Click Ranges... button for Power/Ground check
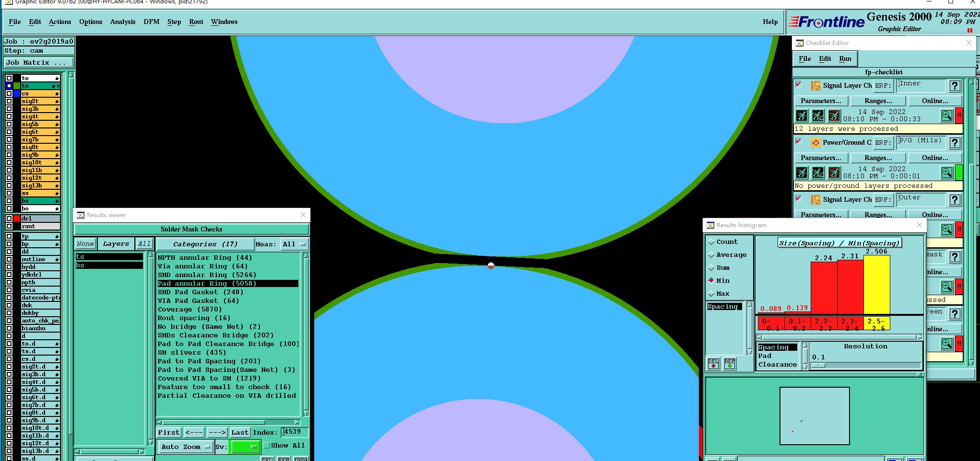This screenshot has height=461, width=980. (878, 158)
